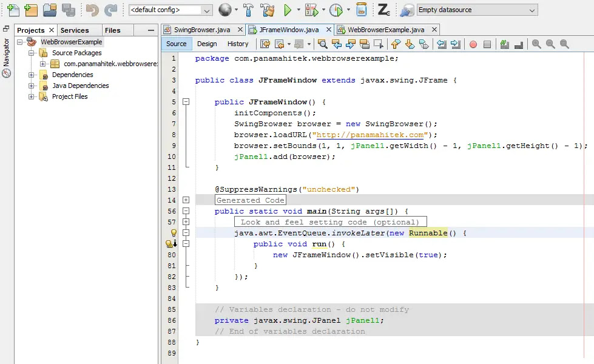Open dropdown arrow next to Debug icon
Viewport: 594px width, 364px height.
[323, 10]
